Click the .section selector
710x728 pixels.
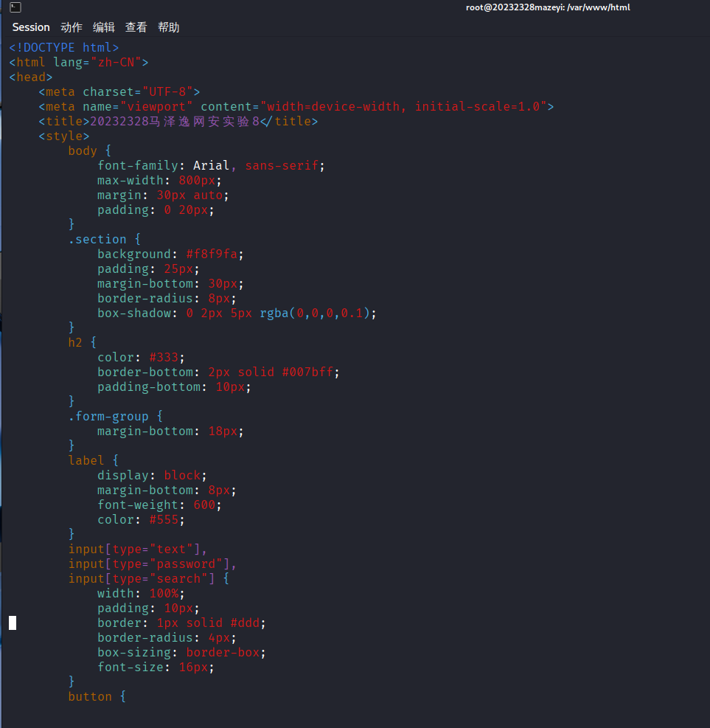tap(97, 240)
